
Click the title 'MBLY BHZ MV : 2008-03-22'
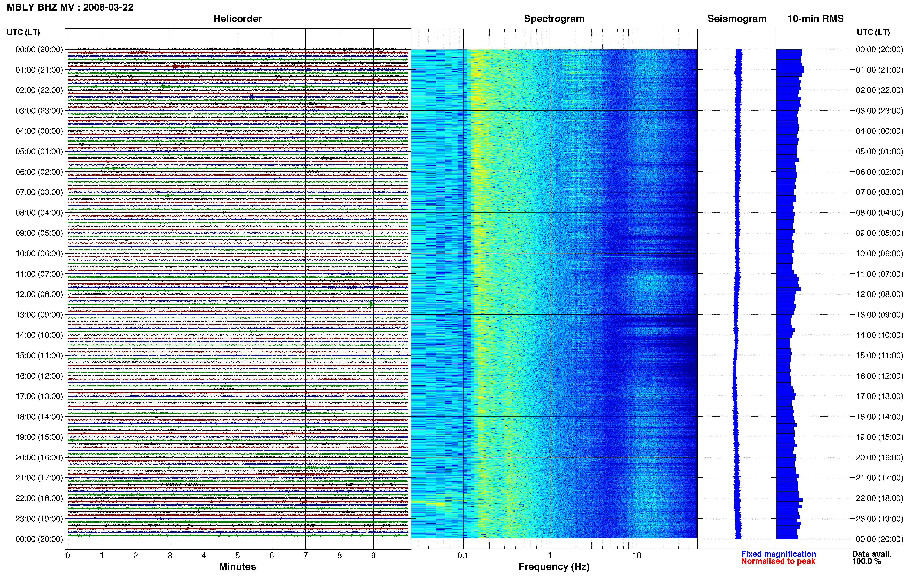pyautogui.click(x=70, y=7)
